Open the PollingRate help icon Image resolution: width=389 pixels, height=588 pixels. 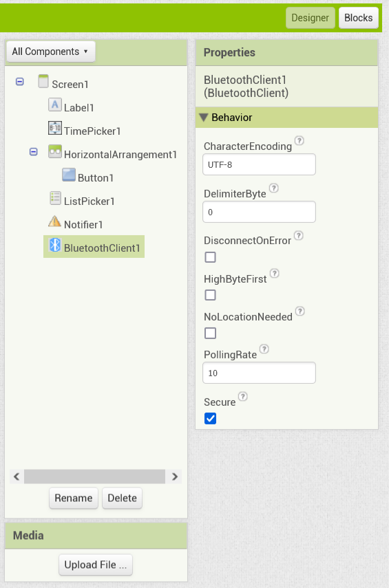point(264,349)
